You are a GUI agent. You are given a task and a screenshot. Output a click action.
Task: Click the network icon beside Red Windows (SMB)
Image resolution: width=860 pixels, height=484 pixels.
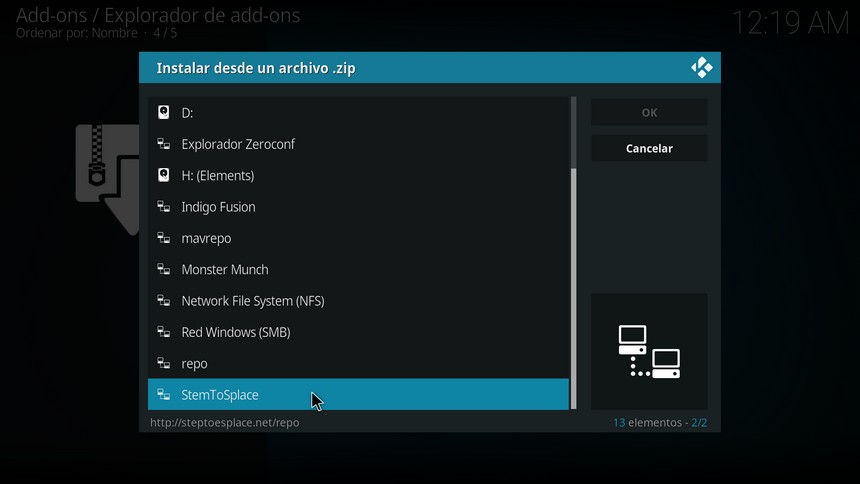(163, 331)
